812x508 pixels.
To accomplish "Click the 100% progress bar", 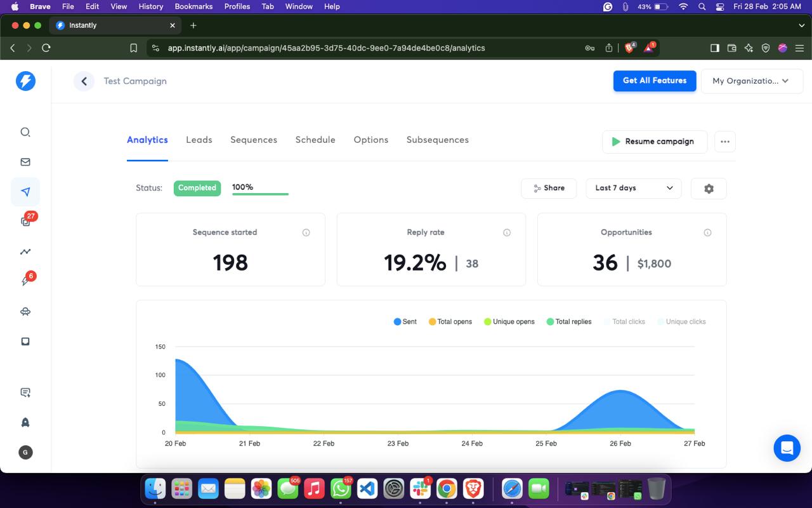I will pos(260,194).
